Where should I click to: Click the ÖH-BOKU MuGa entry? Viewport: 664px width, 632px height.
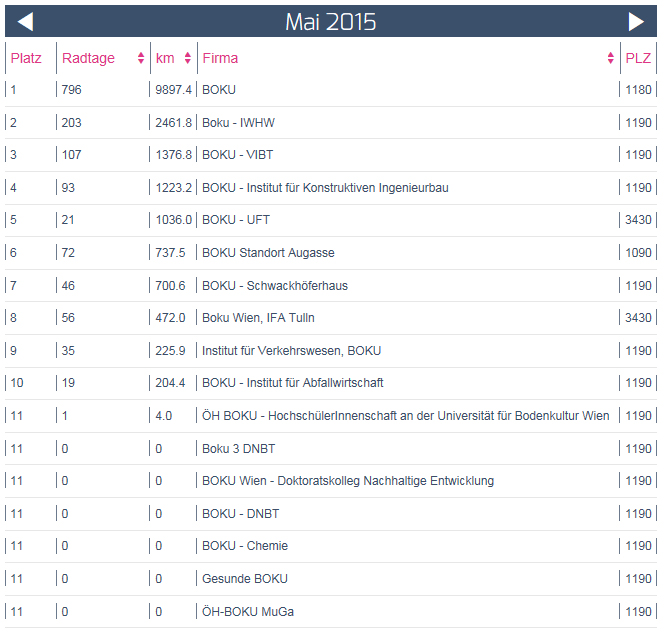click(248, 611)
